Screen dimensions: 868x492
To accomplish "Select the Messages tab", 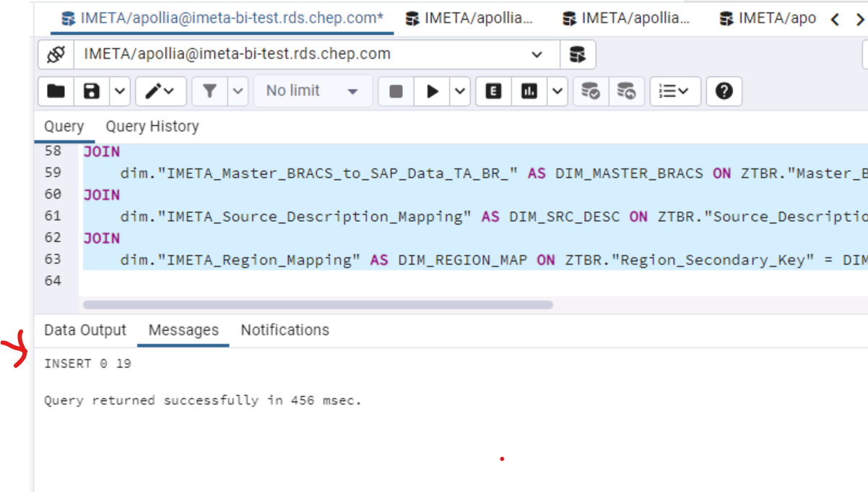I will coord(183,330).
